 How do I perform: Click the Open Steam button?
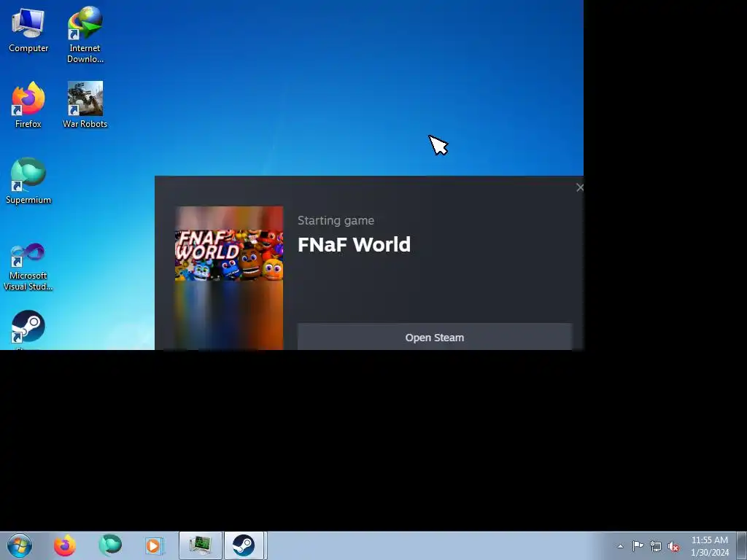(435, 337)
